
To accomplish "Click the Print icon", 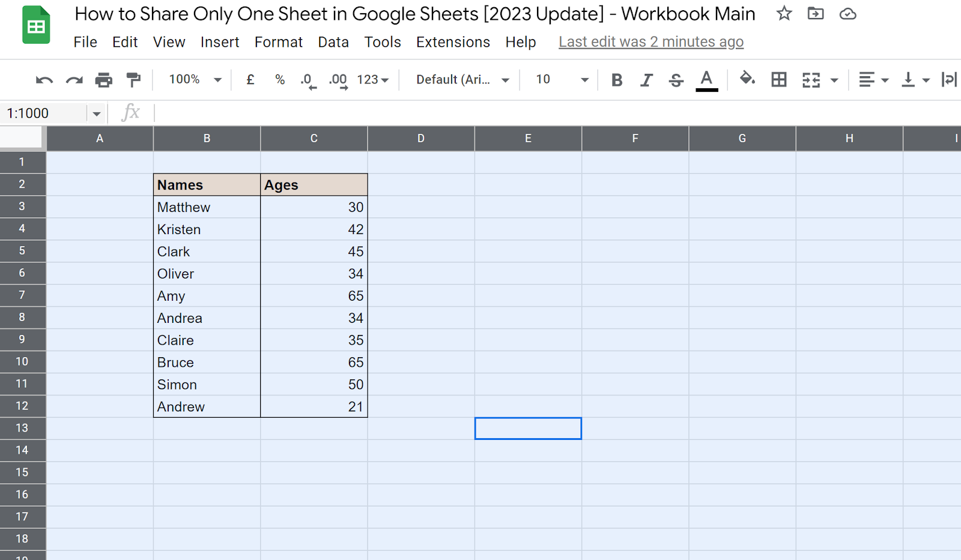I will [x=104, y=79].
